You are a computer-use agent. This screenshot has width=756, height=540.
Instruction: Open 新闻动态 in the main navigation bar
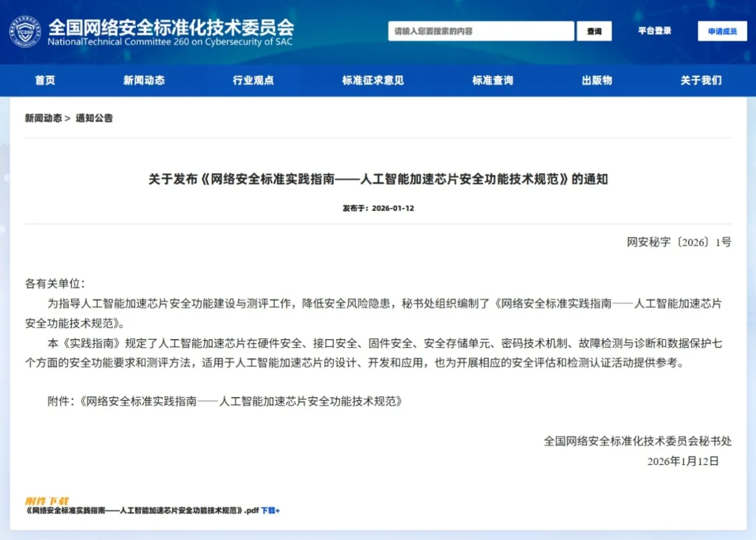[x=143, y=81]
